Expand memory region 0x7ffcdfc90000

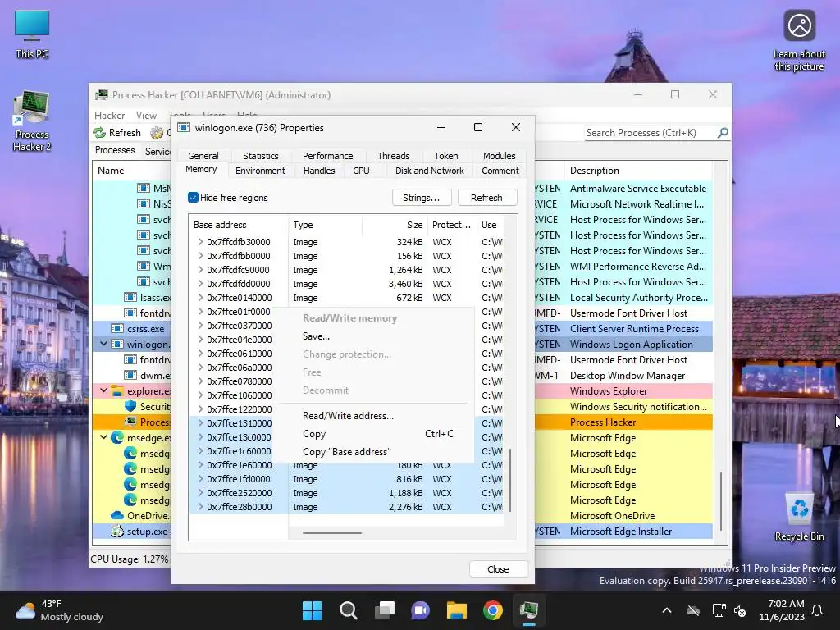(200, 269)
